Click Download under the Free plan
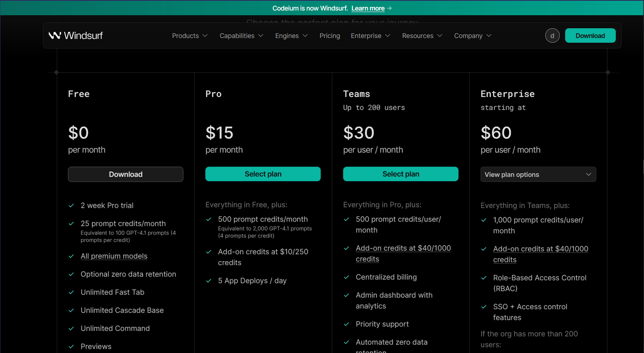This screenshot has height=353, width=644. pos(126,174)
